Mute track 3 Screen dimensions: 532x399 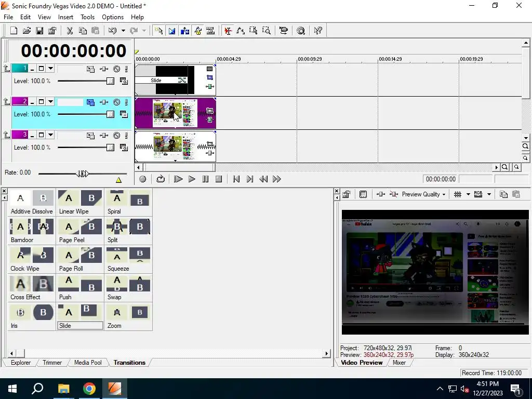tap(117, 136)
